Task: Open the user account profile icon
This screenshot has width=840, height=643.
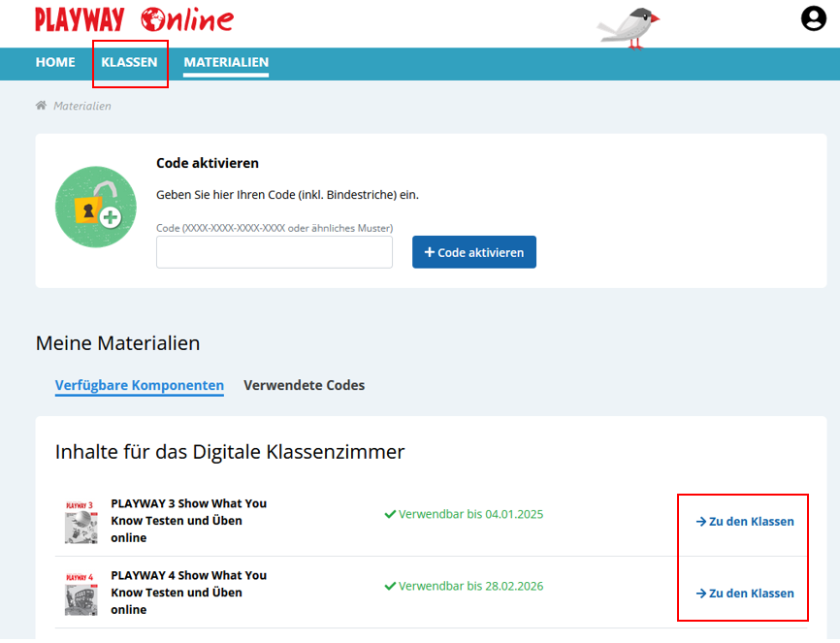Action: click(x=813, y=18)
